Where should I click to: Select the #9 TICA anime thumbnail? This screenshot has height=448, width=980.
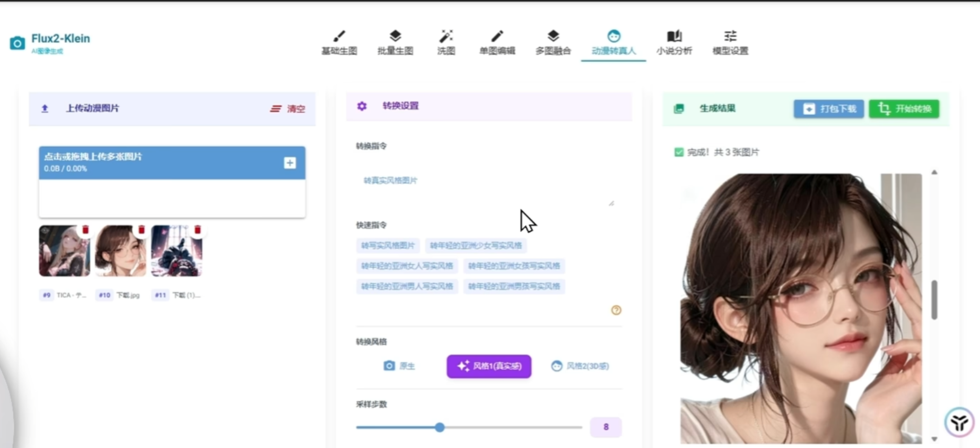point(64,251)
